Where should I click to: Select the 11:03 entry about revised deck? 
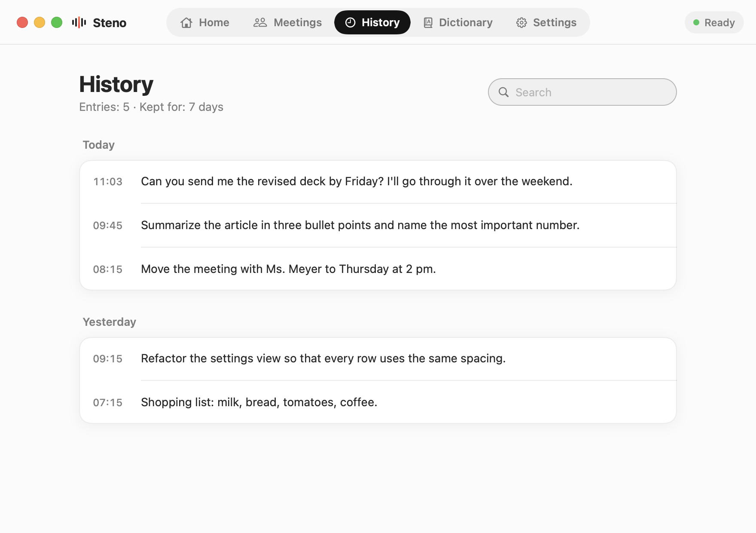378,181
